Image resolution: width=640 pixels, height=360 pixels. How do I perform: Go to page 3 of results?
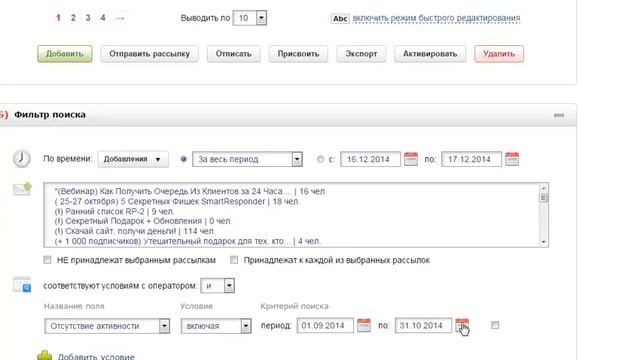click(88, 18)
